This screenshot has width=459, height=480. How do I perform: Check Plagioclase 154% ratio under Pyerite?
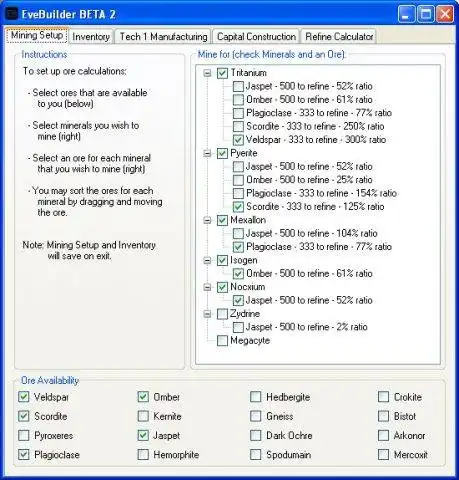click(x=238, y=193)
